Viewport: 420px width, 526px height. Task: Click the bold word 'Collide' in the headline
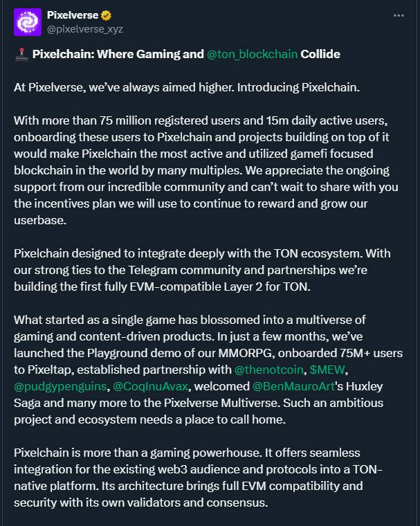320,54
